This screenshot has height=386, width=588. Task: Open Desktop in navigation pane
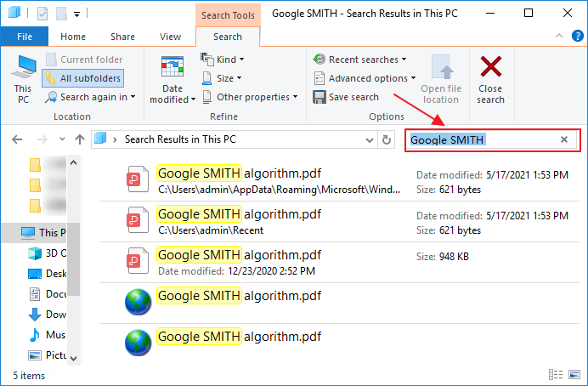48,274
